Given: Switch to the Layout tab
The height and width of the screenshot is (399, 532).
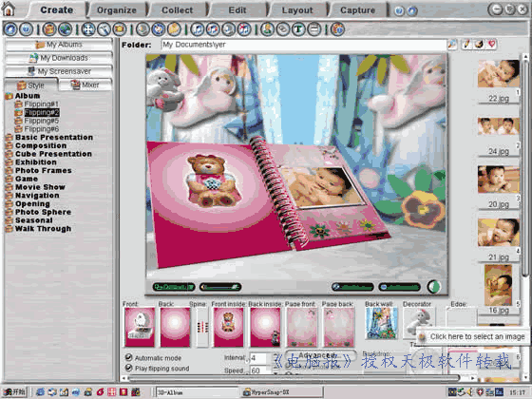Looking at the screenshot, I should point(297,10).
